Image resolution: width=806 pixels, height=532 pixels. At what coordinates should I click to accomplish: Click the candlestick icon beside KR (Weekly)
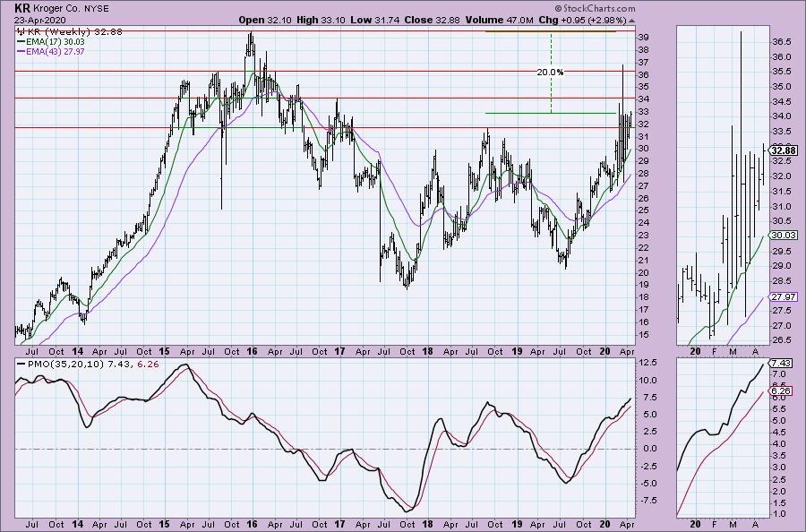pos(21,31)
